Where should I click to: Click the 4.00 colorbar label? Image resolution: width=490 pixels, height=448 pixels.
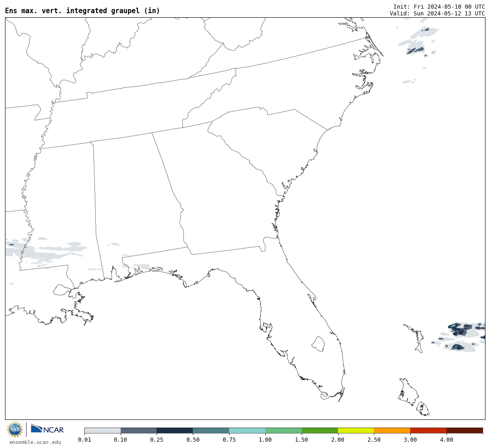[x=446, y=439]
